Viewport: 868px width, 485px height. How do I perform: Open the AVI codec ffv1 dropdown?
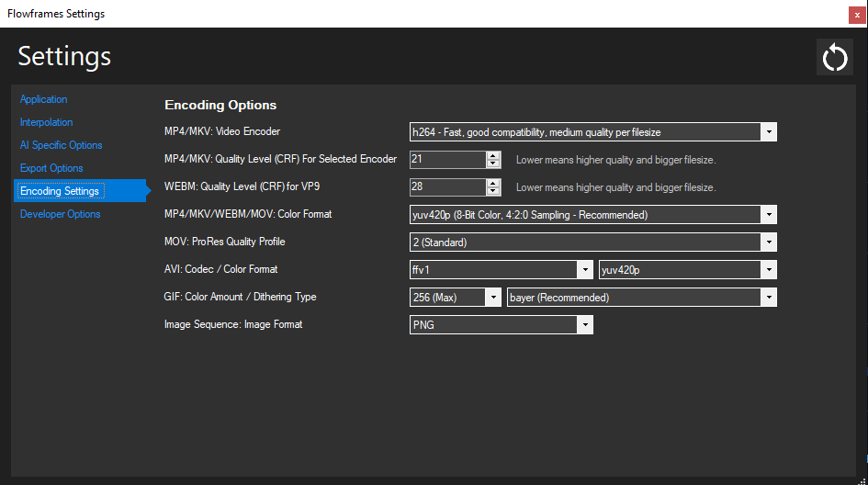(x=501, y=270)
